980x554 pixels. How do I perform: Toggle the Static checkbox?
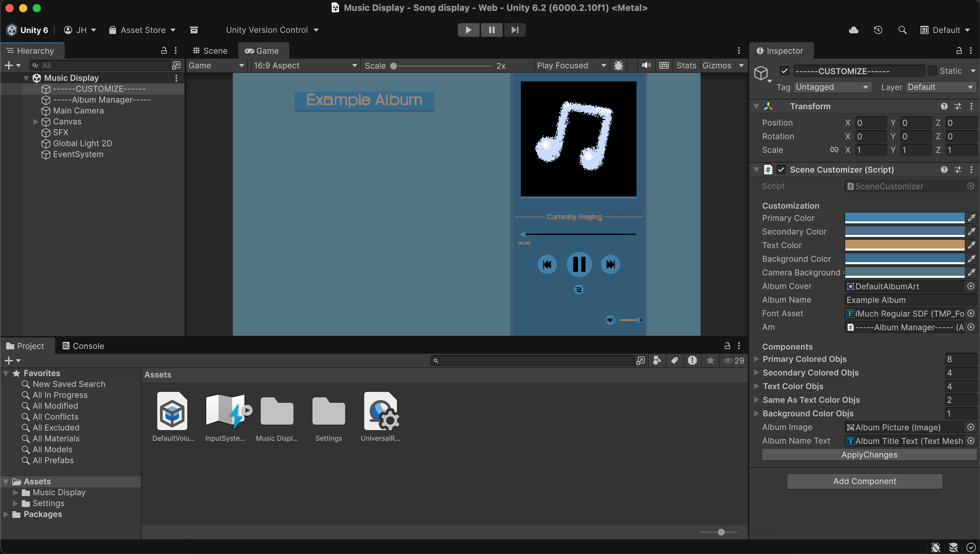932,71
